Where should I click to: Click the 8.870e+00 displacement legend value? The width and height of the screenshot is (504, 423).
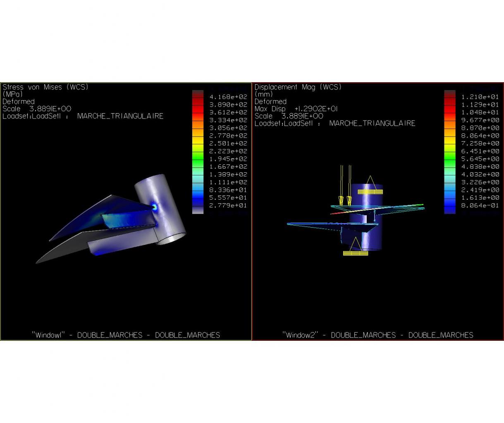480,128
